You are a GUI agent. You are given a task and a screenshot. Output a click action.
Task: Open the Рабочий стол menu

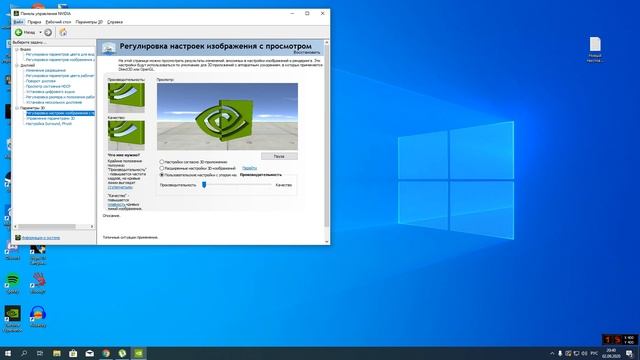[x=58, y=22]
